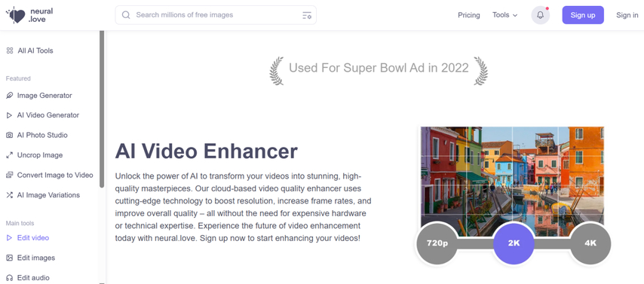Click the 'AI Video Enhancer' heading

click(206, 151)
